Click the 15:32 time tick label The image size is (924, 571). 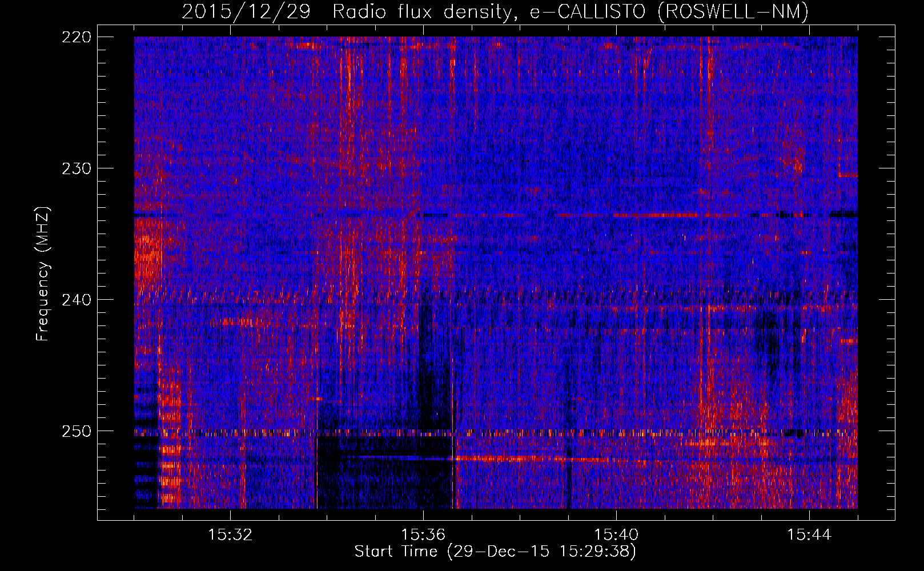[230, 535]
